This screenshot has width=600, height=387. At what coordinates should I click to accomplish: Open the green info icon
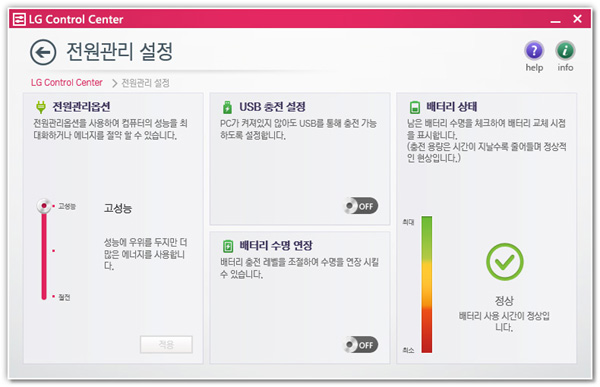565,51
